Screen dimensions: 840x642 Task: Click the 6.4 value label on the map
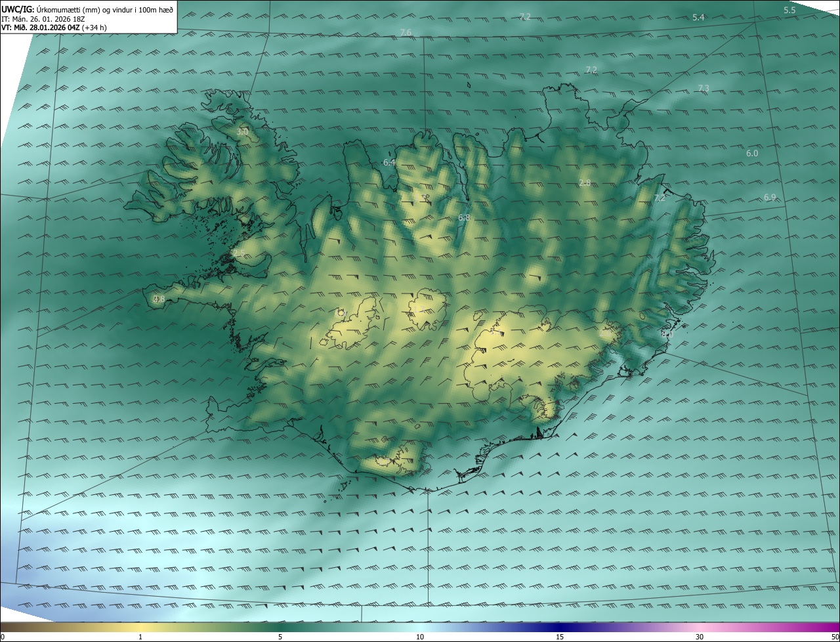(x=389, y=162)
